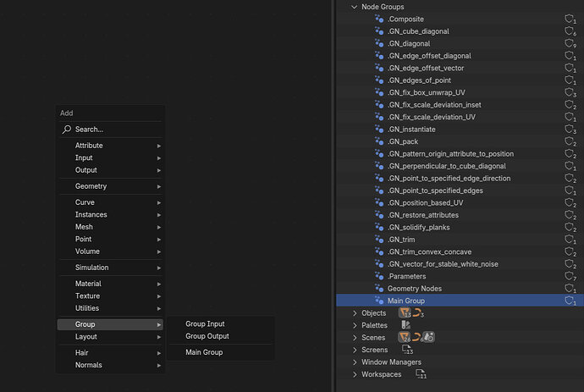584x392 pixels.
Task: Select .GN_point_to_specified_edge_direction row
Action: pos(460,178)
